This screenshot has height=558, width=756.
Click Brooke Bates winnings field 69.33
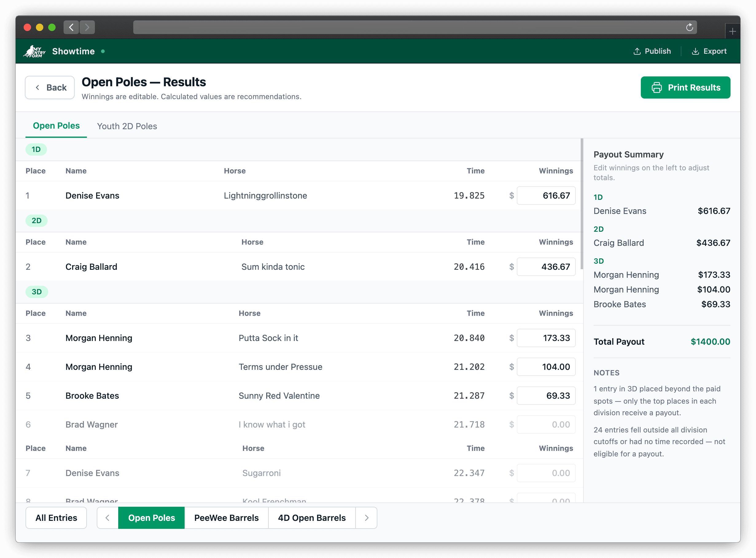(546, 396)
